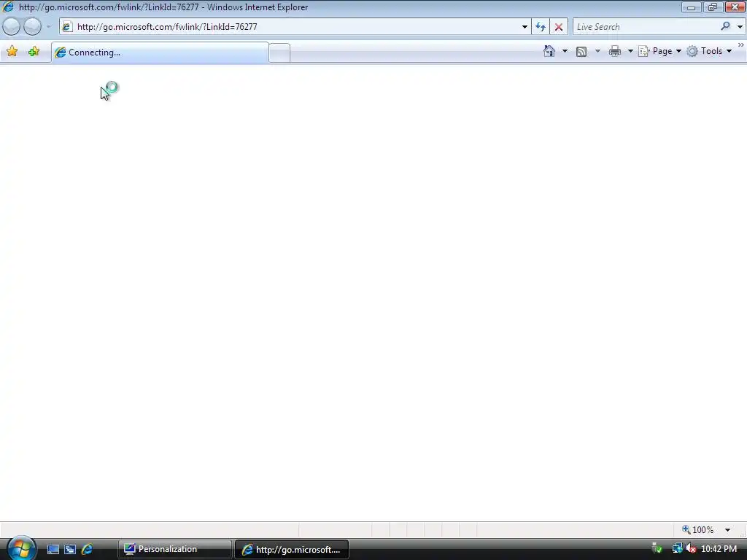Click the muted volume tray icon
This screenshot has width=747, height=560.
tap(691, 549)
